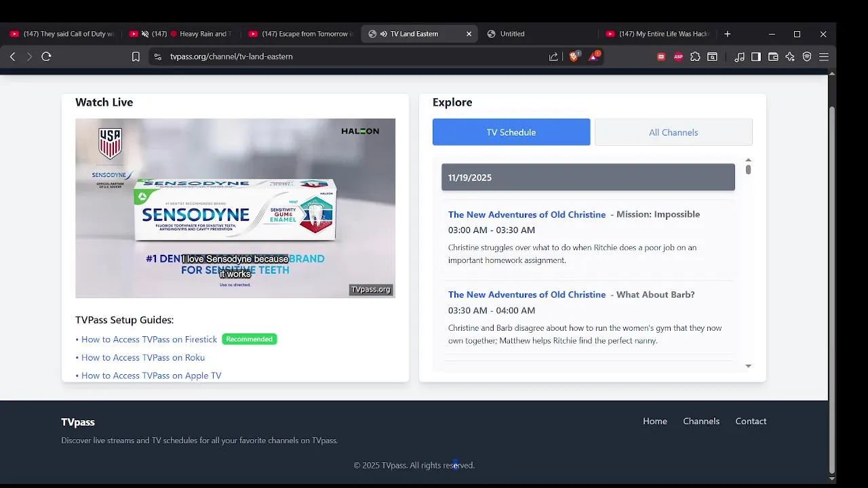Open Contact link in footer
868x488 pixels.
pos(751,422)
